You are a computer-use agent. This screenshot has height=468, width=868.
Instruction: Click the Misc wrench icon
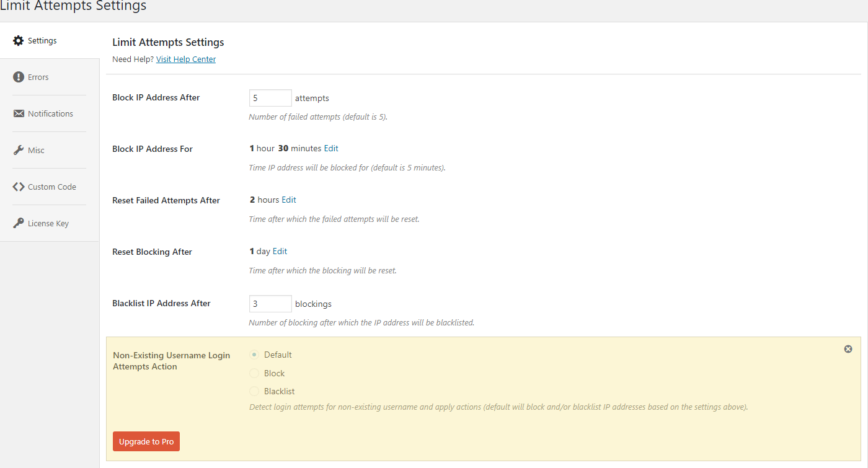point(19,151)
